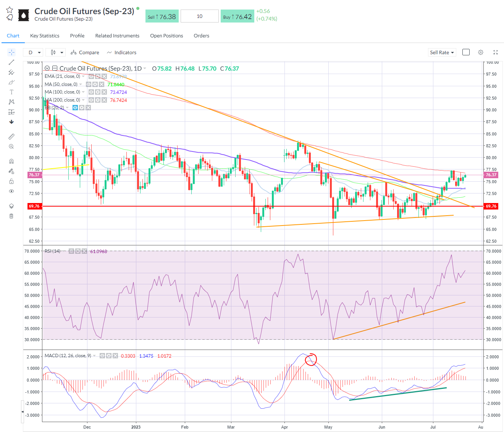Toggle Bollinger Bands BB visibility eye
This screenshot has height=432, width=504.
point(75,108)
